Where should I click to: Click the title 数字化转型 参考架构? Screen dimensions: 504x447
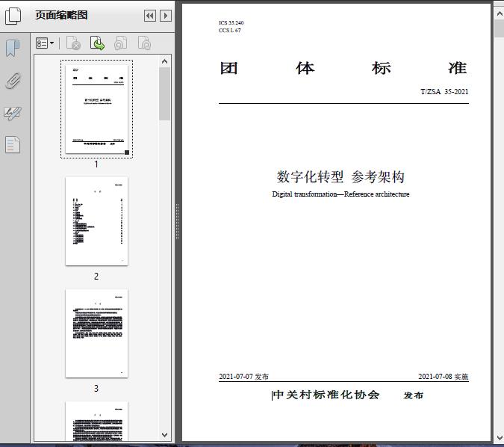click(340, 176)
